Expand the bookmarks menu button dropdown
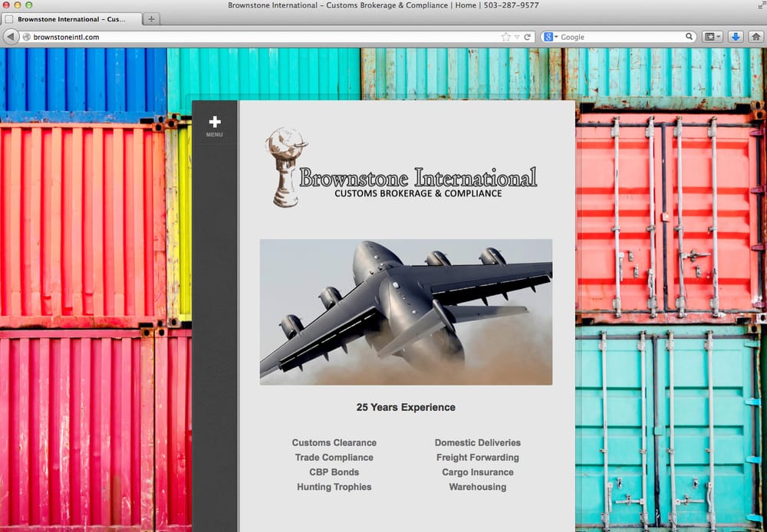Screen dimensions: 767x532 pyautogui.click(x=713, y=37)
